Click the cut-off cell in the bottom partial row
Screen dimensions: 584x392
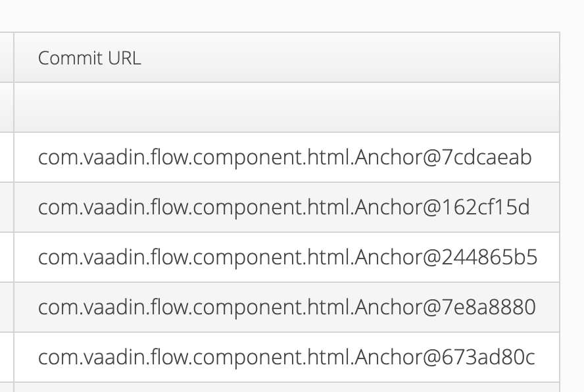click(x=6, y=387)
